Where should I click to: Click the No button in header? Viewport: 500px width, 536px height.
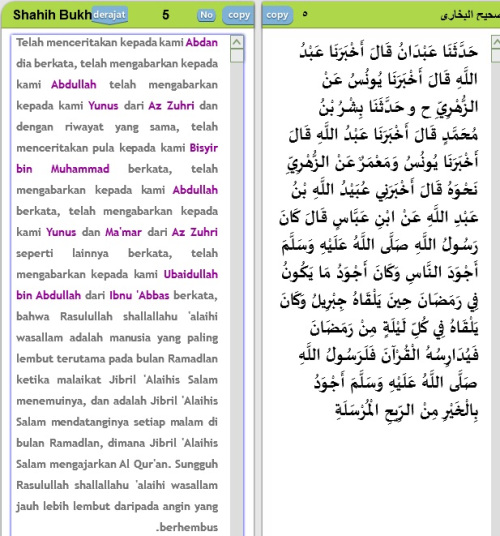(x=206, y=15)
